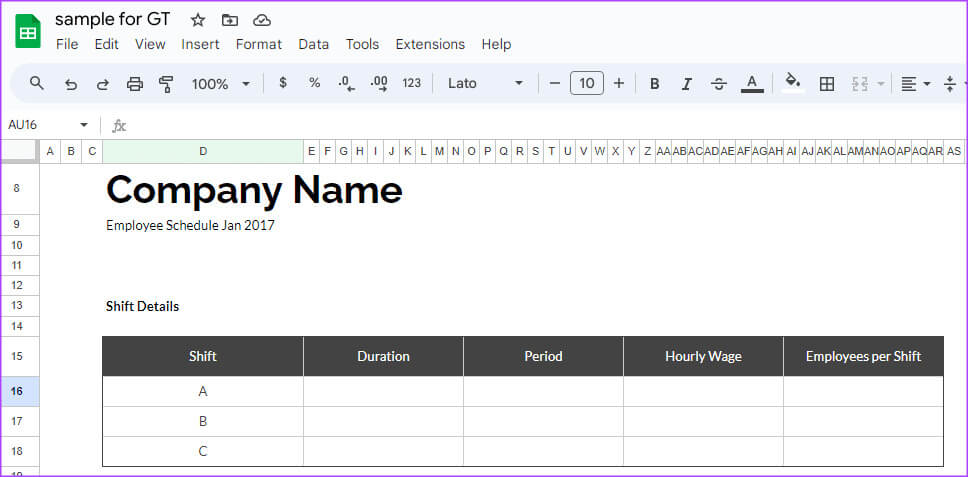Toggle strikethrough formatting
The height and width of the screenshot is (477, 968).
(x=719, y=84)
